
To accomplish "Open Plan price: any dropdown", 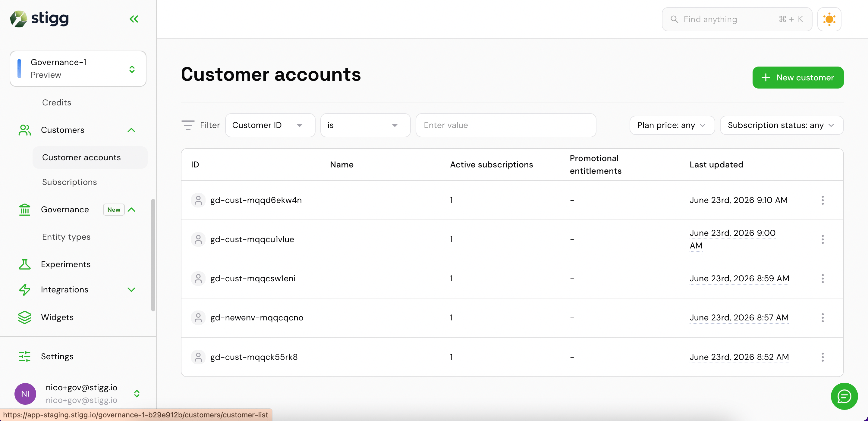I will pyautogui.click(x=672, y=125).
